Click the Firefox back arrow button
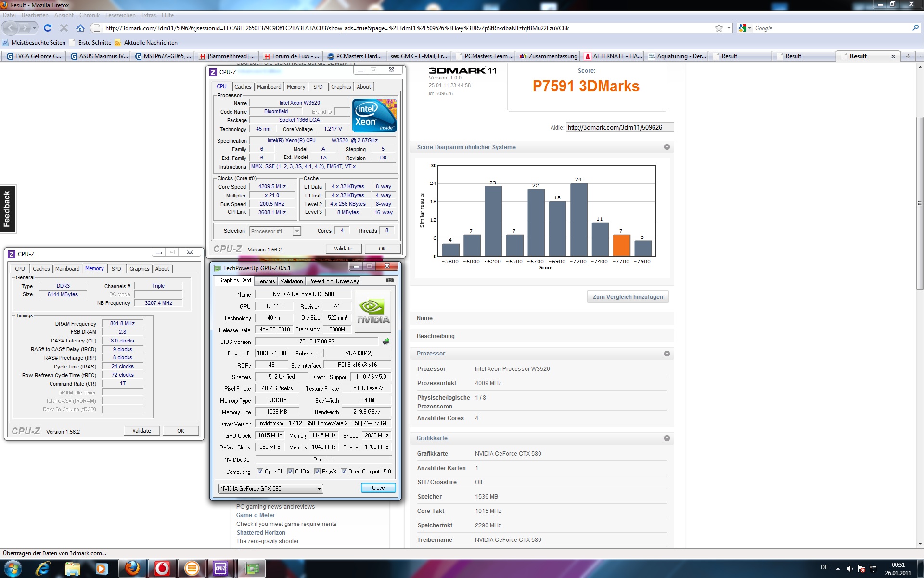Image resolution: width=924 pixels, height=578 pixels. [x=12, y=28]
